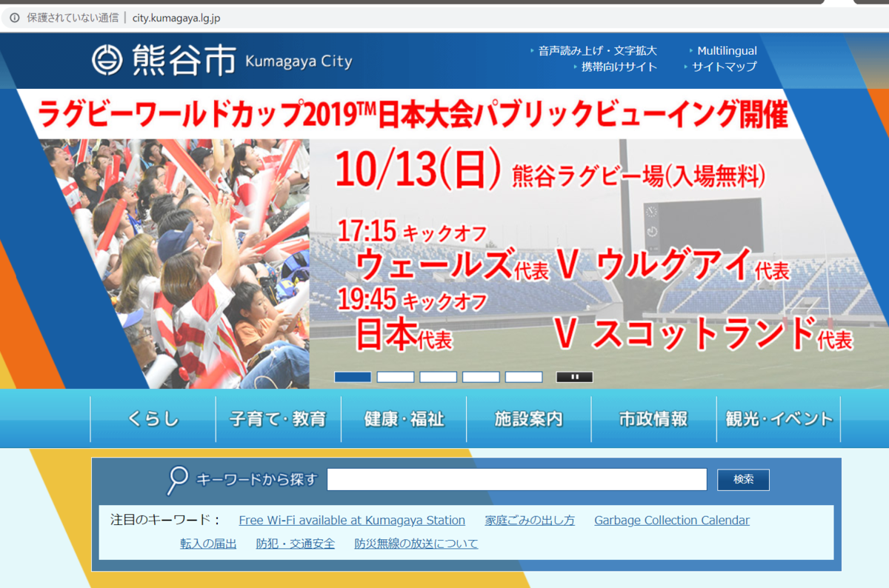Image resolution: width=889 pixels, height=588 pixels.
Task: Open the 転入の届出 link
Action: [208, 544]
